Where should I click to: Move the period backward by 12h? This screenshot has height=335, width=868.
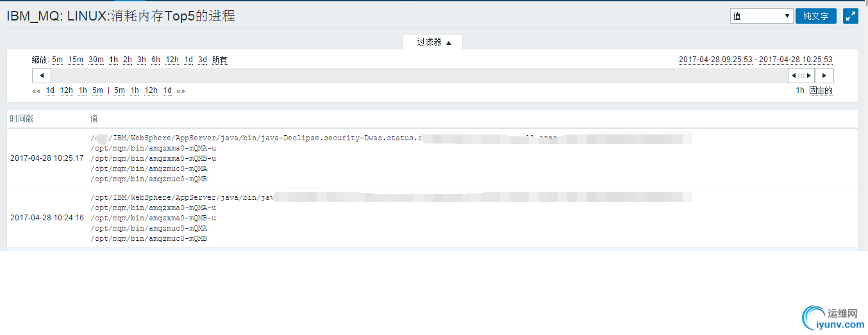(x=67, y=90)
